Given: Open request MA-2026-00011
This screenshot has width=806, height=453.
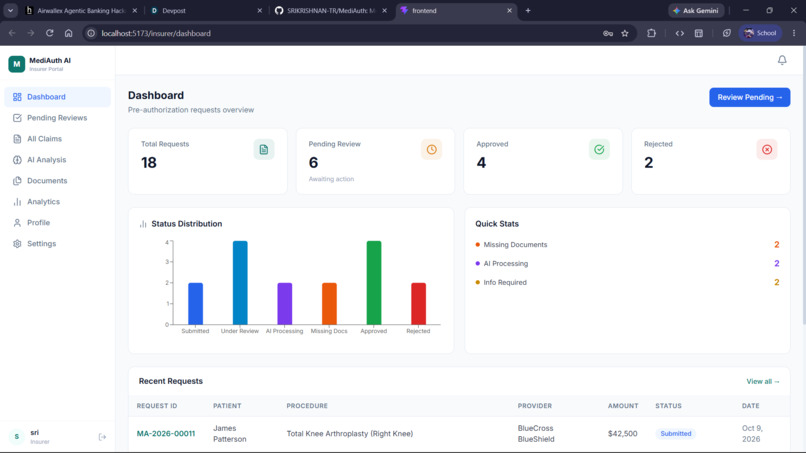Looking at the screenshot, I should tap(166, 434).
